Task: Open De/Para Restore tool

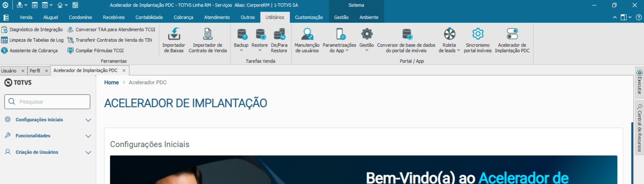Action: coord(279,40)
